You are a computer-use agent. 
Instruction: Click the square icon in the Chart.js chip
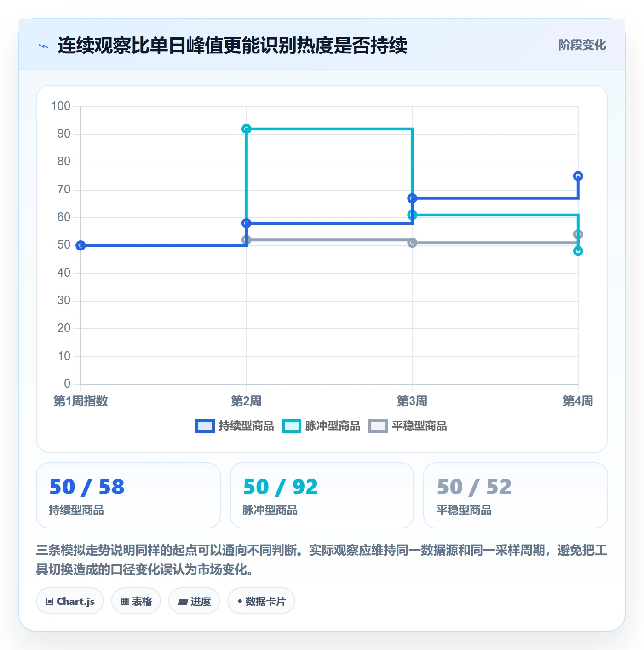click(50, 602)
